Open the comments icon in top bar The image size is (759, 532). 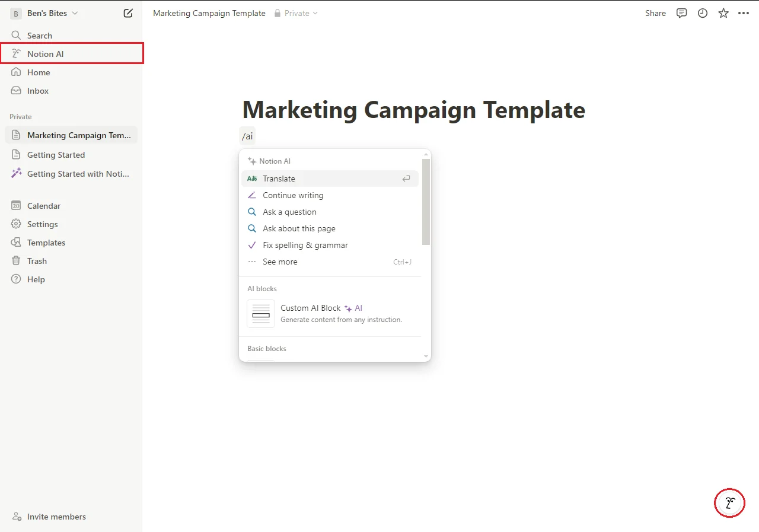(x=682, y=13)
